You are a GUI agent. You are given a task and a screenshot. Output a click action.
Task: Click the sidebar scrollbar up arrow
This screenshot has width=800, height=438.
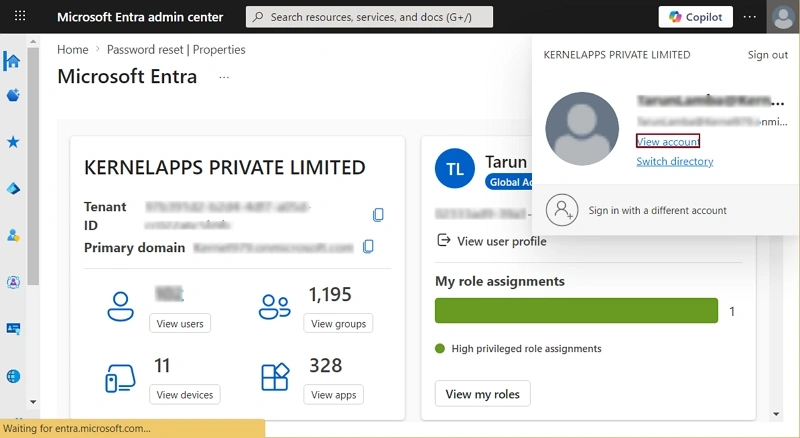pos(33,42)
